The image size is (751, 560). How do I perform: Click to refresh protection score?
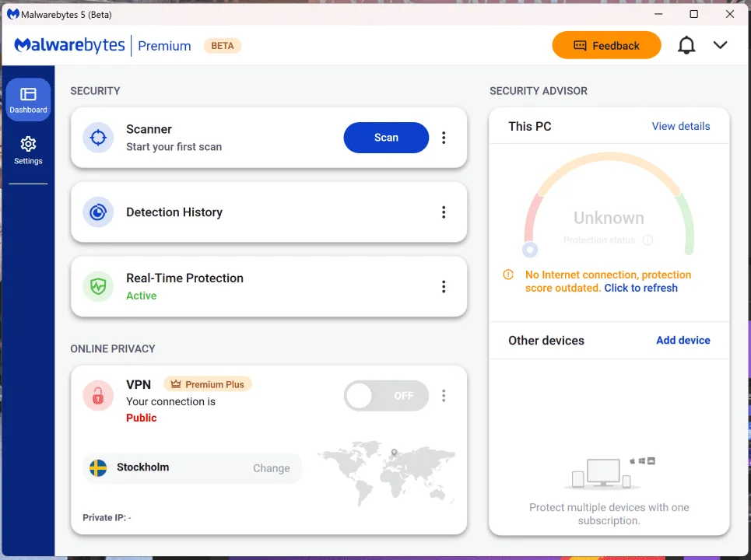click(640, 288)
